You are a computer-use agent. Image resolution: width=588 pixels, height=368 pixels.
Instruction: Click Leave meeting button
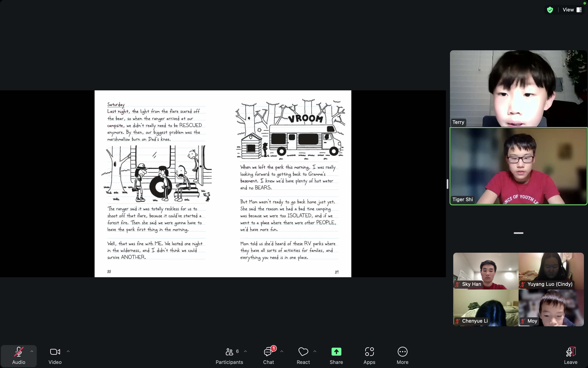coord(570,356)
